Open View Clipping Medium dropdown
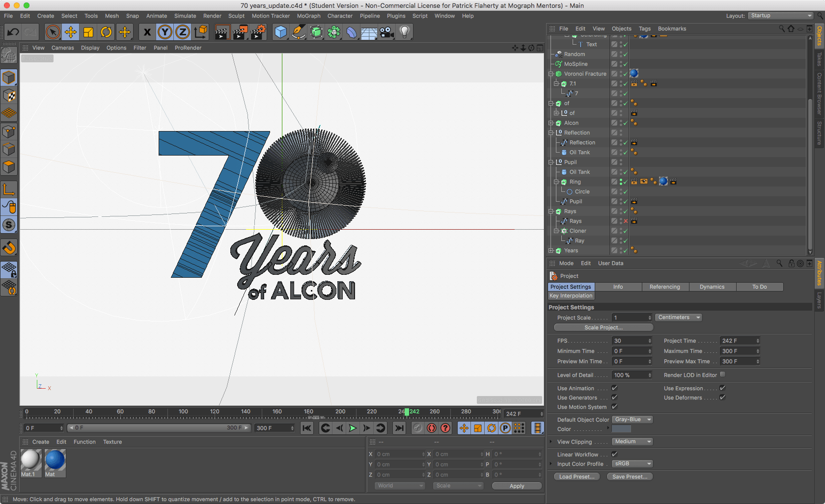Screen dimensions: 825x504 tap(632, 441)
